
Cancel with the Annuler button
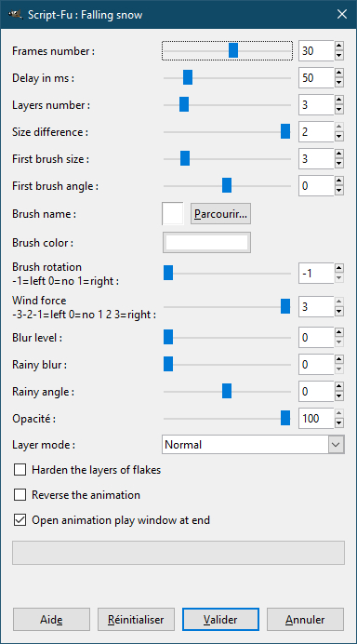305,619
